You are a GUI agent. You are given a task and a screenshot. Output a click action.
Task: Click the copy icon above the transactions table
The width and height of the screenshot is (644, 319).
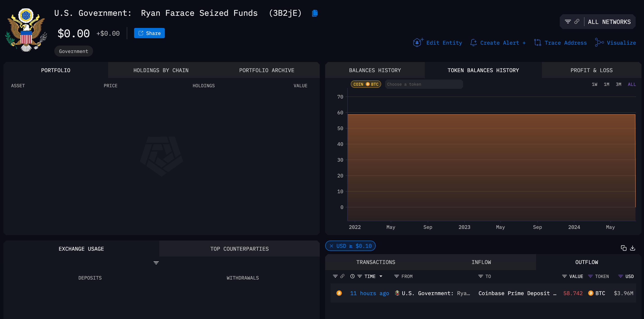click(x=623, y=248)
